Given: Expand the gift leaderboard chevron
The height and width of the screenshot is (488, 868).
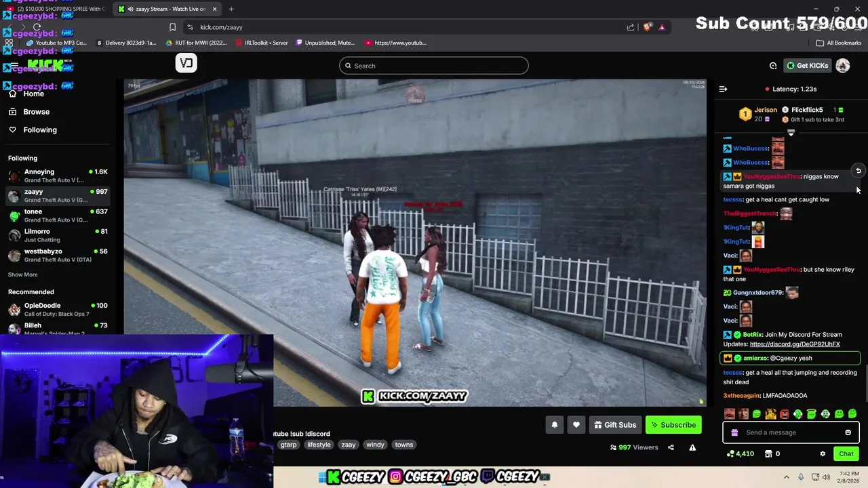Looking at the screenshot, I should click(791, 134).
